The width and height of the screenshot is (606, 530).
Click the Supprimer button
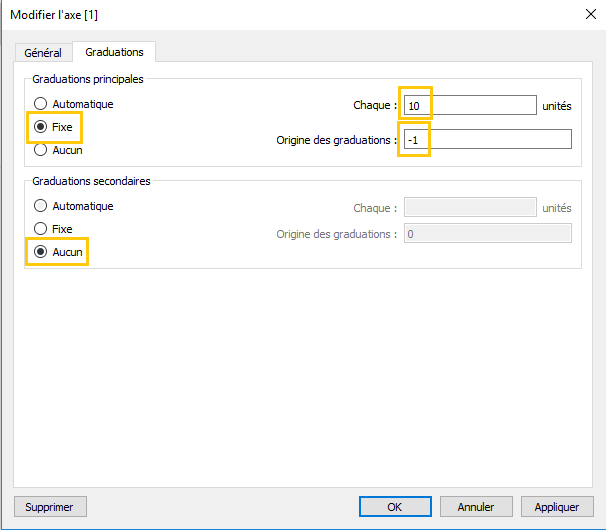50,507
